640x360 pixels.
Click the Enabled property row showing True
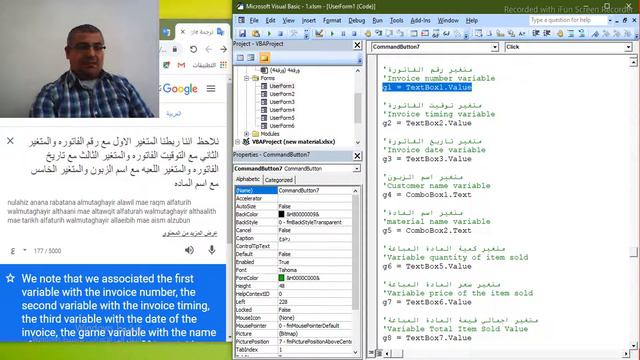(293, 262)
